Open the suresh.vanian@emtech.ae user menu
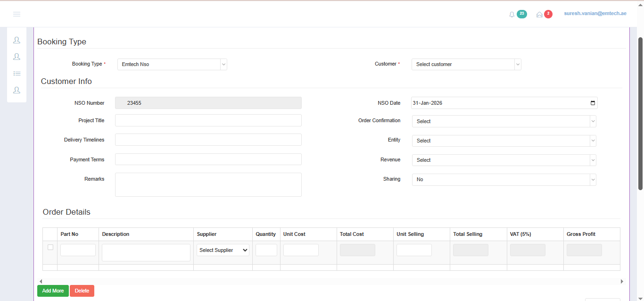This screenshot has height=301, width=644. coord(595,14)
